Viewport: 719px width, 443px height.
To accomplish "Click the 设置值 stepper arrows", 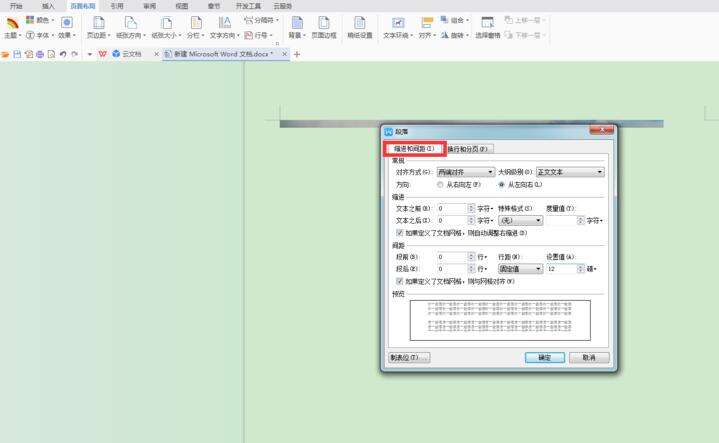I will 581,269.
